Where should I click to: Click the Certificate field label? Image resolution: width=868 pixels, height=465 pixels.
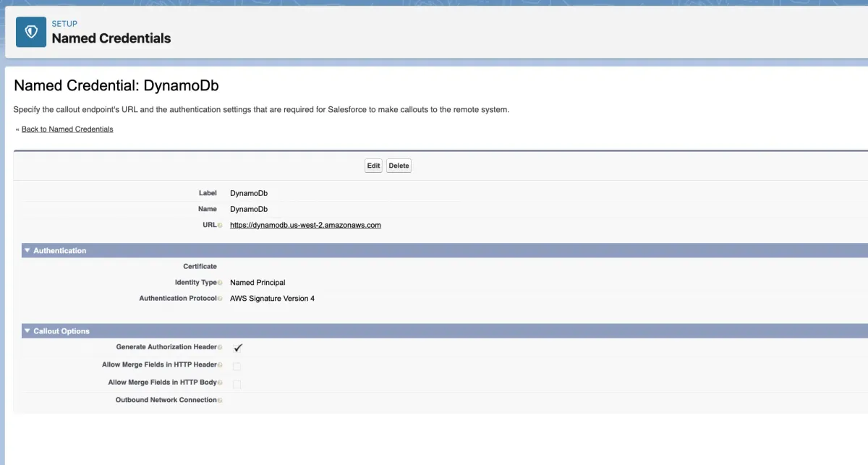click(200, 267)
